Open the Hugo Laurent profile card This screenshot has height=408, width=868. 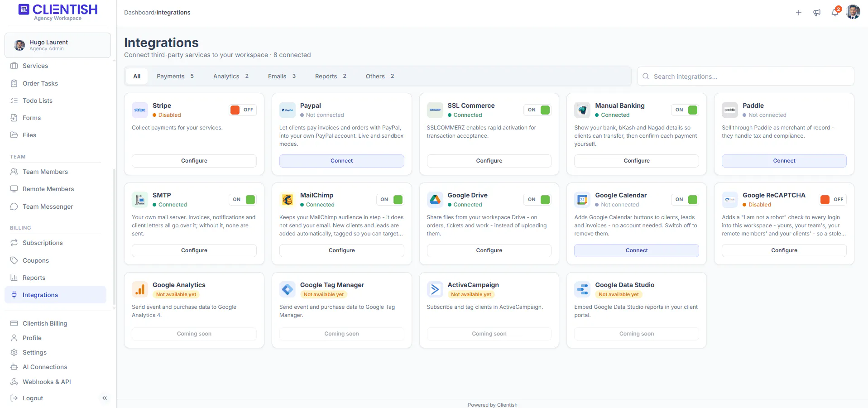(x=58, y=45)
